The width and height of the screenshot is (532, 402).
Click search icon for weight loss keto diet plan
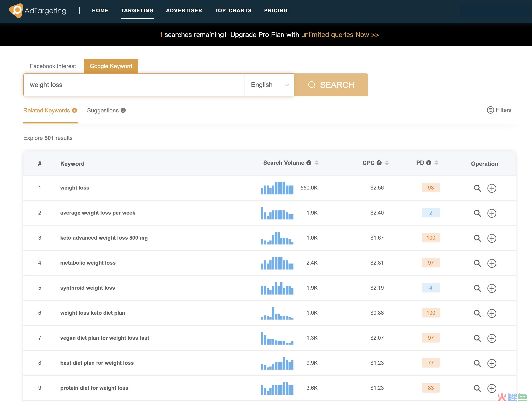477,313
